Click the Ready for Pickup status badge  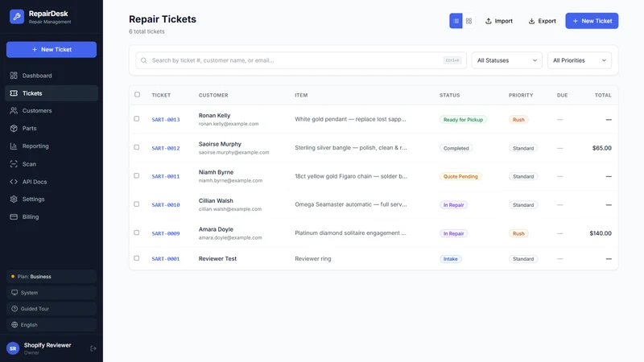[463, 120]
